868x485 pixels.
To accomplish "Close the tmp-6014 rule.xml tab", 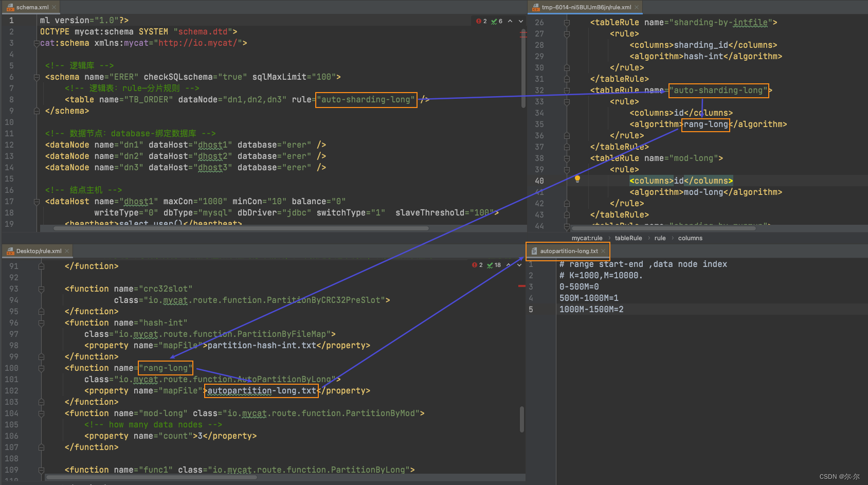I will [637, 7].
